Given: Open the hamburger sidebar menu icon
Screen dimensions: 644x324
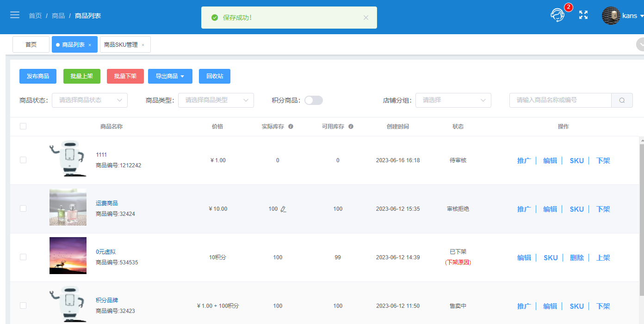Looking at the screenshot, I should (x=15, y=15).
